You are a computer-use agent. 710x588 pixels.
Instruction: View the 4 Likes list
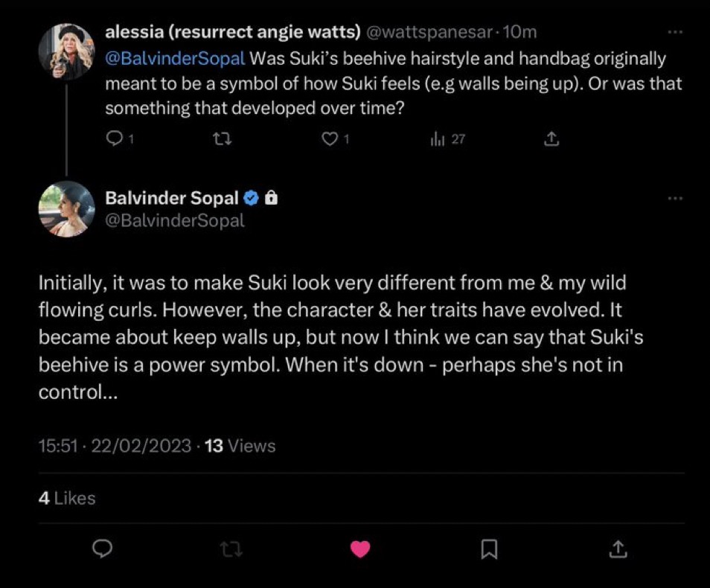67,498
